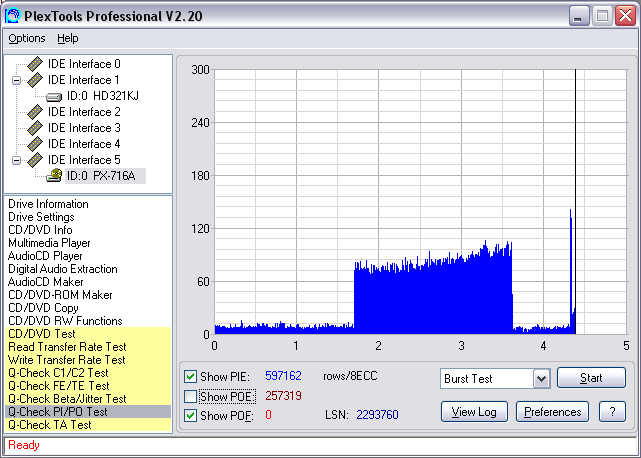Select the CD/DVD Test entry
This screenshot has height=458, width=641.
click(x=88, y=334)
